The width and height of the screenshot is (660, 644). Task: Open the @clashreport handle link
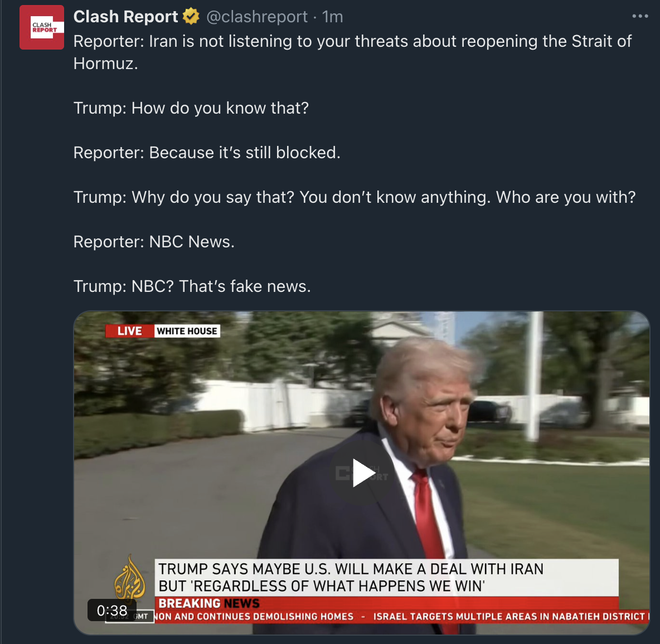[x=257, y=17]
